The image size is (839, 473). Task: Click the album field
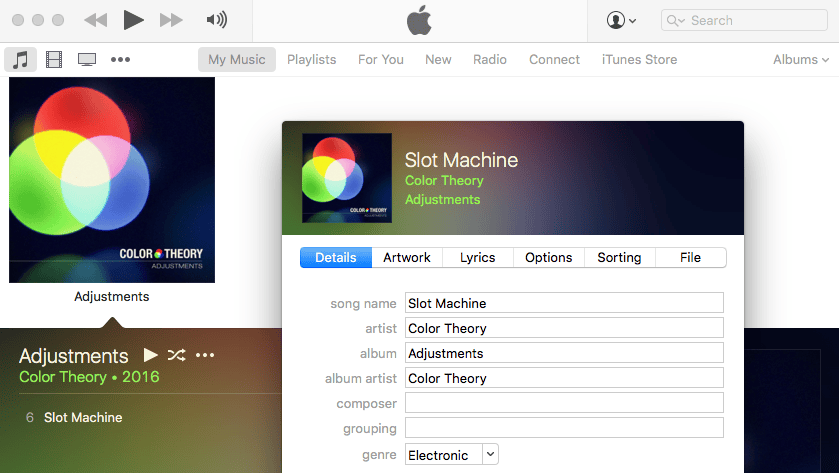coord(564,353)
